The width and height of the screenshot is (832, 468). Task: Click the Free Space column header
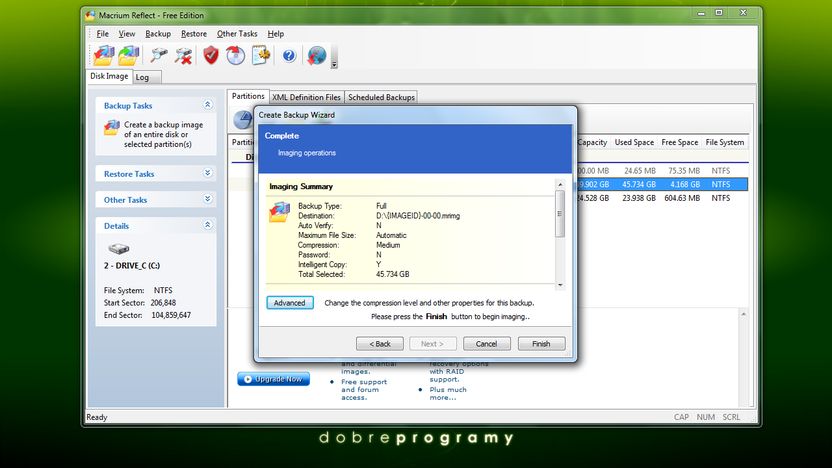[680, 142]
